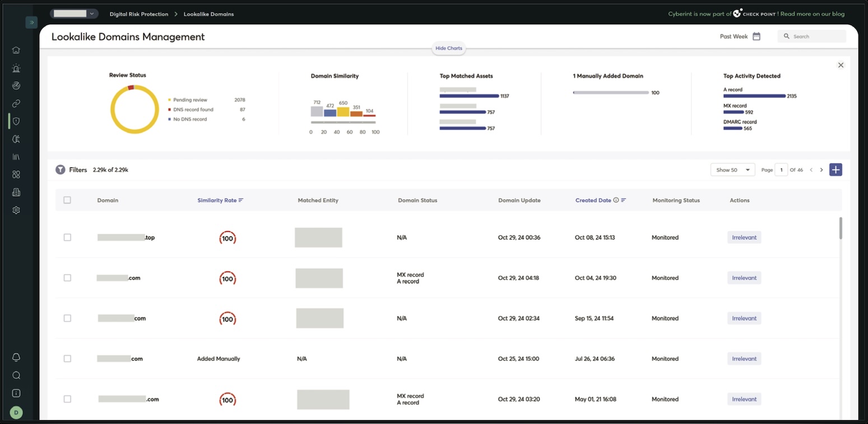Click the Domain column header

pyautogui.click(x=108, y=200)
